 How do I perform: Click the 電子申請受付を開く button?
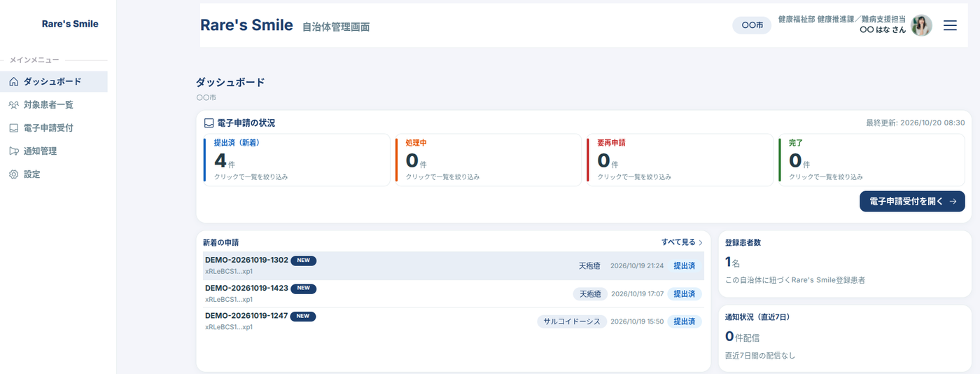912,201
